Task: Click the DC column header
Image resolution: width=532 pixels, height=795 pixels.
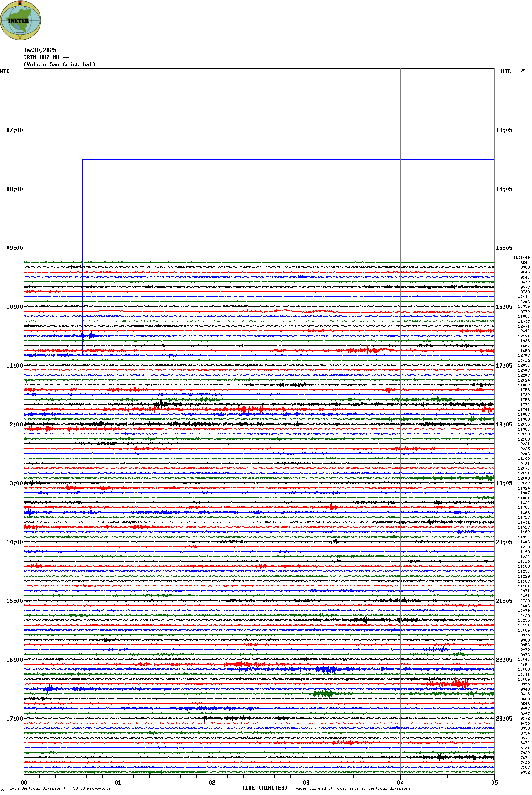Action: (x=523, y=71)
